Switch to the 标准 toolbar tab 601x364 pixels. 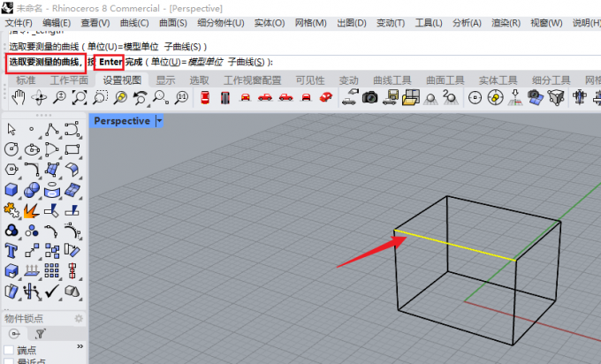26,80
